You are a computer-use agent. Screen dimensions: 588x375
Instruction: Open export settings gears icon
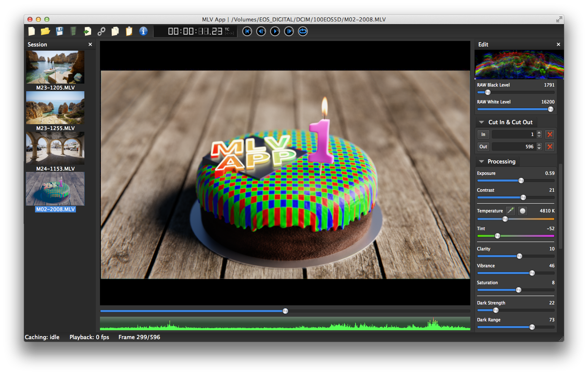[101, 31]
